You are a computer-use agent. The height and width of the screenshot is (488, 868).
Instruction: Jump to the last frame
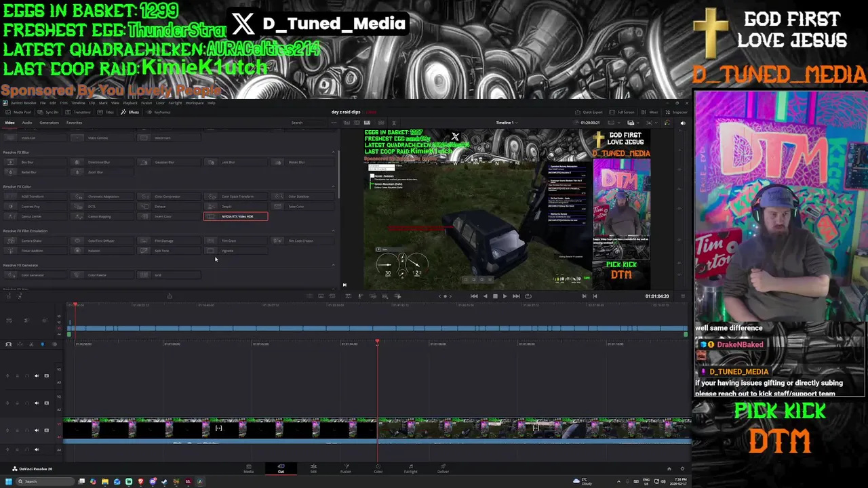pos(516,296)
